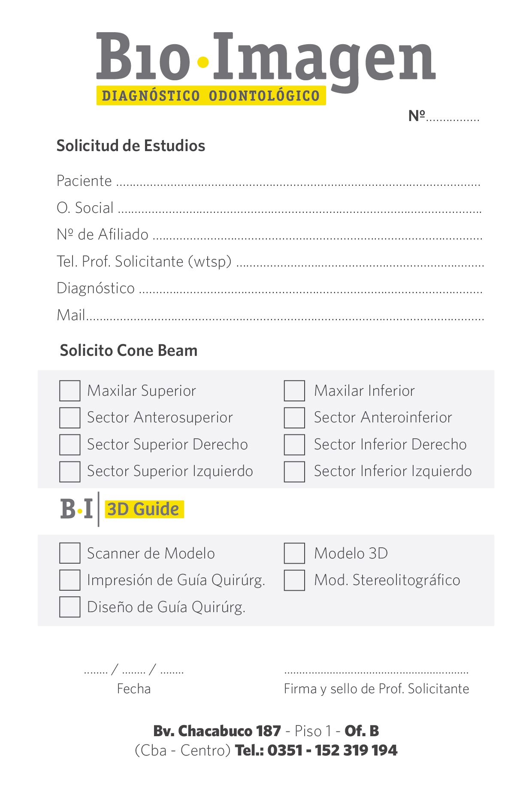This screenshot has width=532, height=786.
Task: Mark the Modelo 3D checkbox
Action: pyautogui.click(x=294, y=553)
